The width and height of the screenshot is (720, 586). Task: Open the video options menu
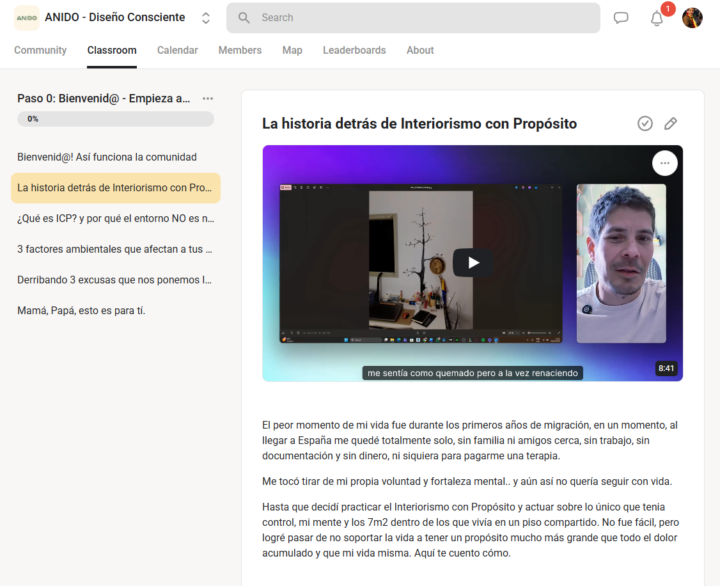point(664,163)
